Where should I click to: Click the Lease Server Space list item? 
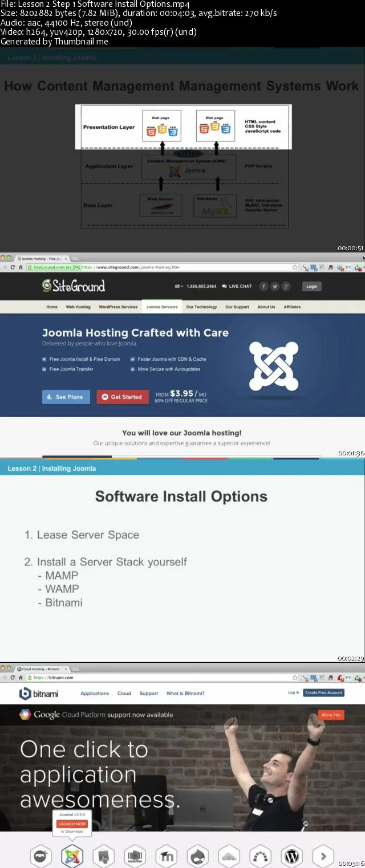pos(82,535)
